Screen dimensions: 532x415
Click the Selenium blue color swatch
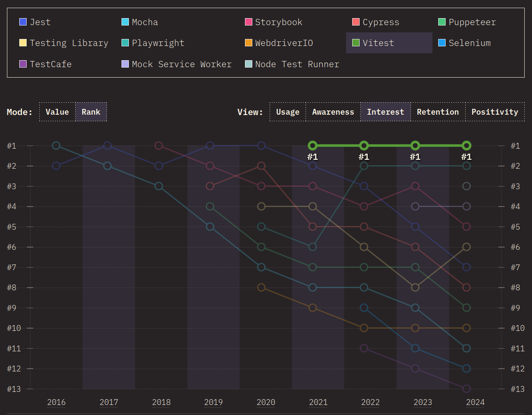442,43
